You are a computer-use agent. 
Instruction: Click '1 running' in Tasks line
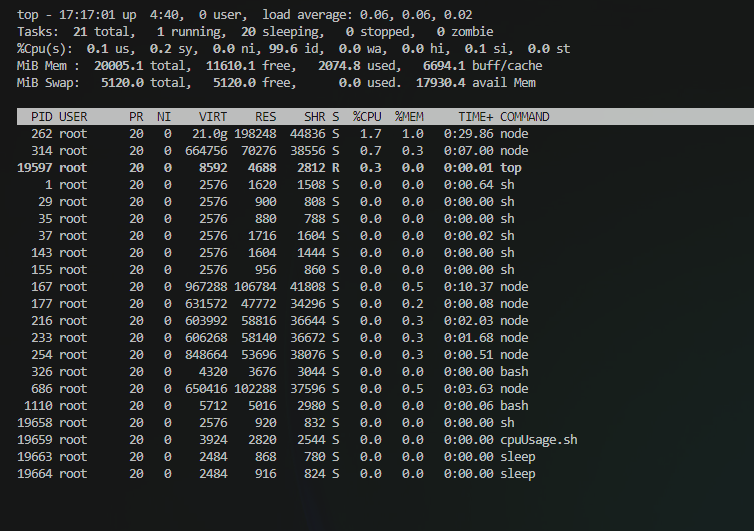188,32
